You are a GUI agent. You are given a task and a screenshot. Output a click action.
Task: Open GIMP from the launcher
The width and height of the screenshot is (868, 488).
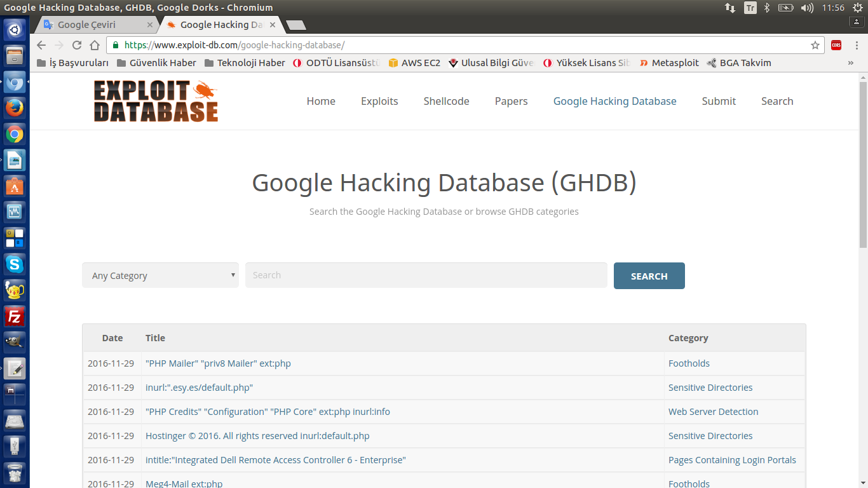(15, 342)
